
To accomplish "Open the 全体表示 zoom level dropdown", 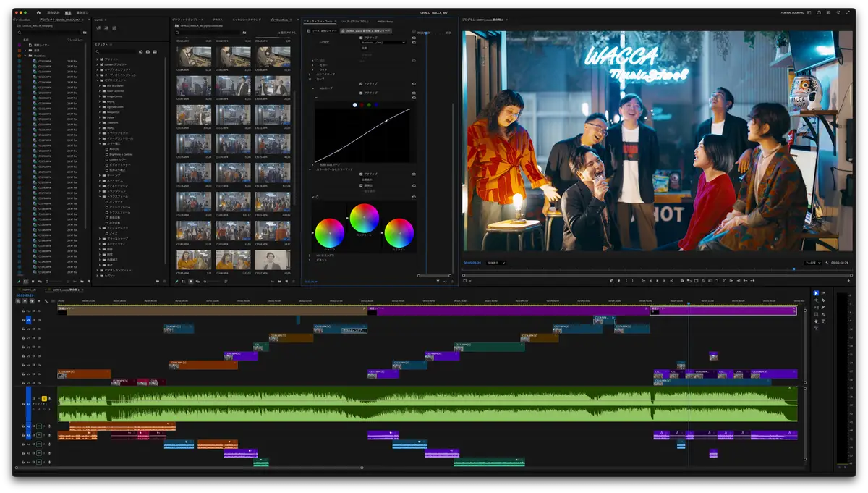I will click(496, 263).
